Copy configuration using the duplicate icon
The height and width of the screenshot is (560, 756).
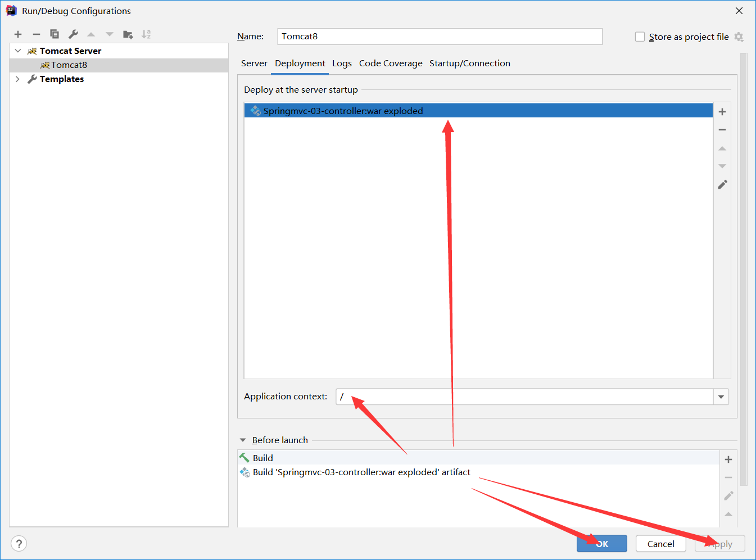coord(55,34)
